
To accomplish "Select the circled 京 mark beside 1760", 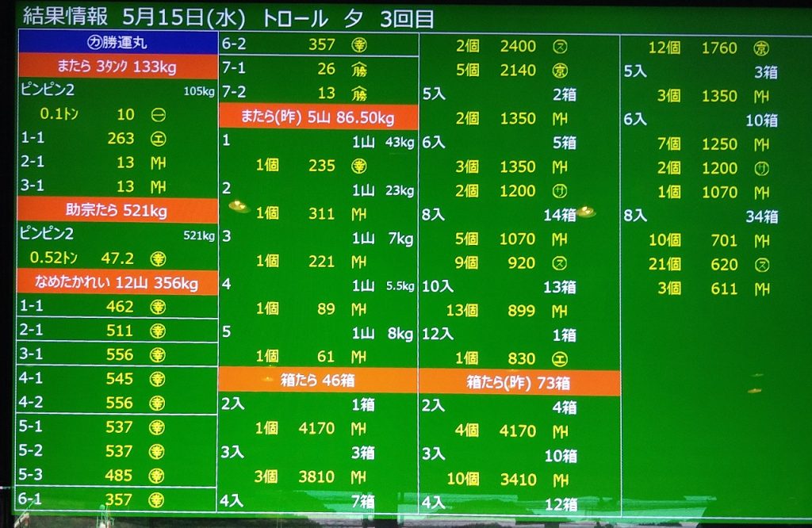I will tap(760, 48).
